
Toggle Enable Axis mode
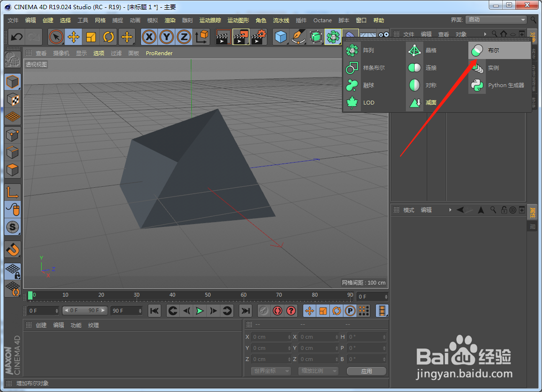[13, 192]
